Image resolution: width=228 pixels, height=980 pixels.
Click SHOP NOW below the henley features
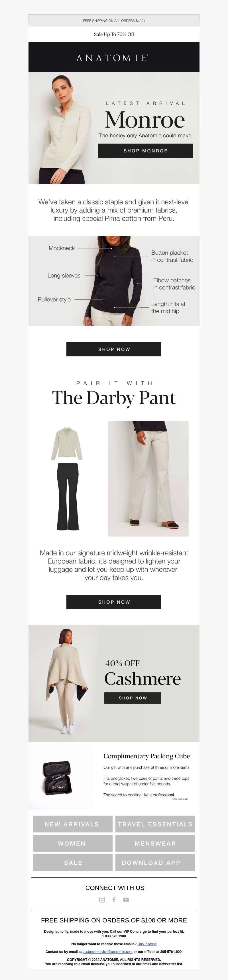(114, 349)
